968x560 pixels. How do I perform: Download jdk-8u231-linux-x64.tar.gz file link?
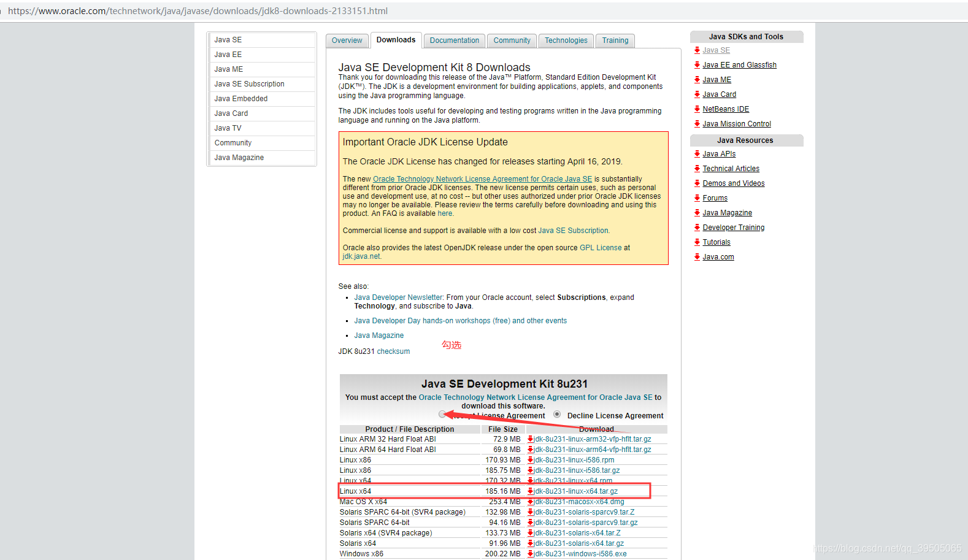pos(576,491)
